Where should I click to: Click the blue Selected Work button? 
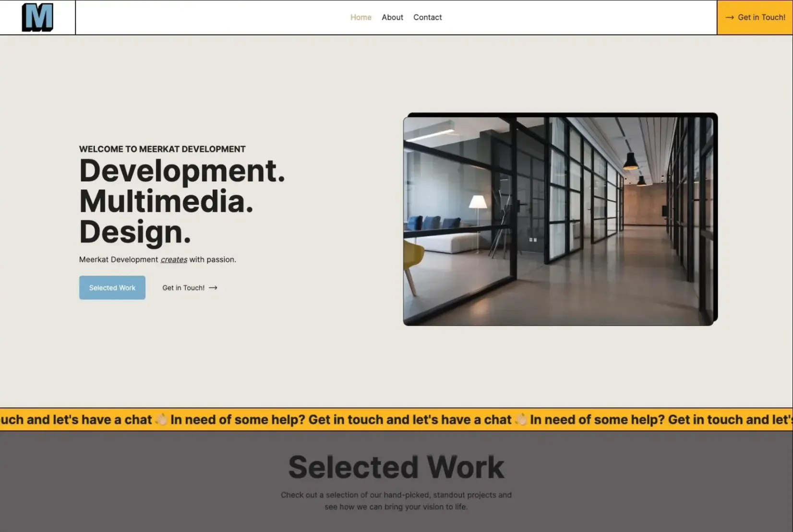112,287
